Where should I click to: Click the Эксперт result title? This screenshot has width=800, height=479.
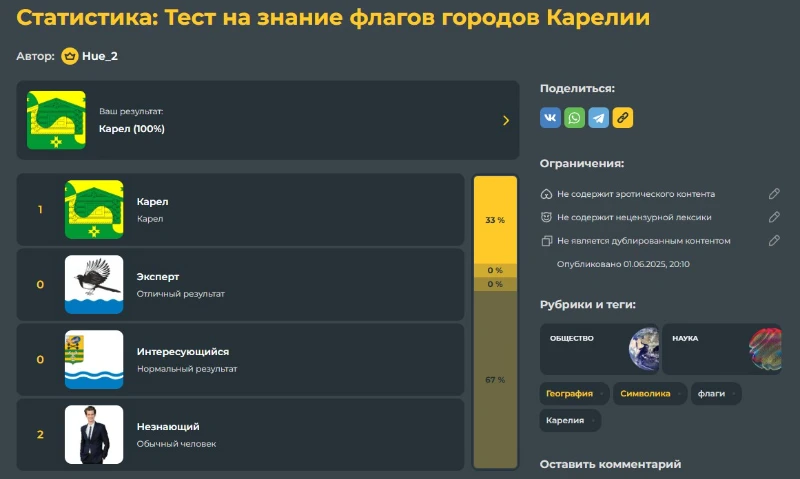click(x=158, y=277)
